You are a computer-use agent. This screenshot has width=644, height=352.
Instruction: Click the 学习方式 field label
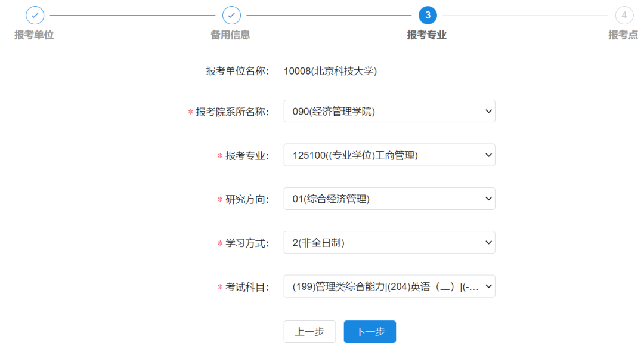tap(247, 243)
